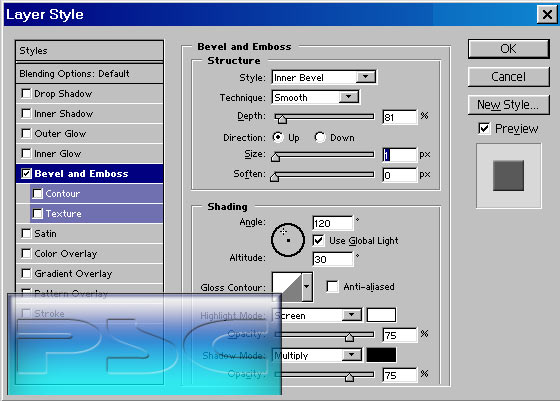Image resolution: width=560 pixels, height=401 pixels.
Task: Select the Up direction radio button
Action: [278, 137]
